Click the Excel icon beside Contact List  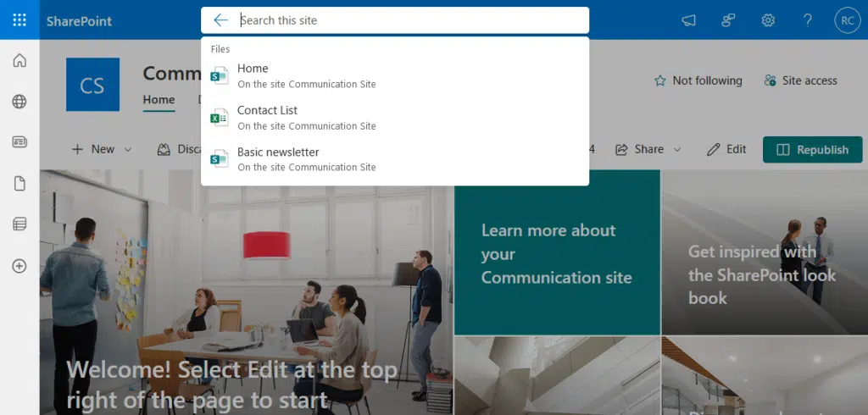(x=220, y=118)
